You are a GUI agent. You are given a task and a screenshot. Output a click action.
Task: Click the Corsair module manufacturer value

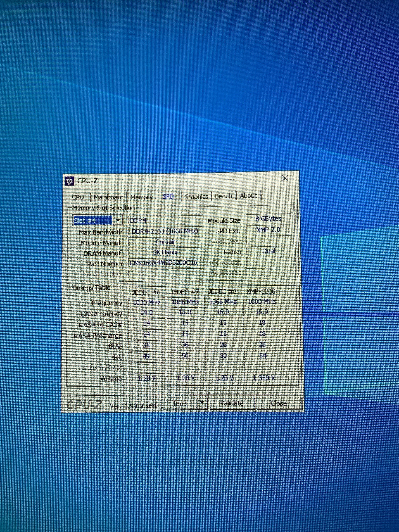pyautogui.click(x=165, y=242)
